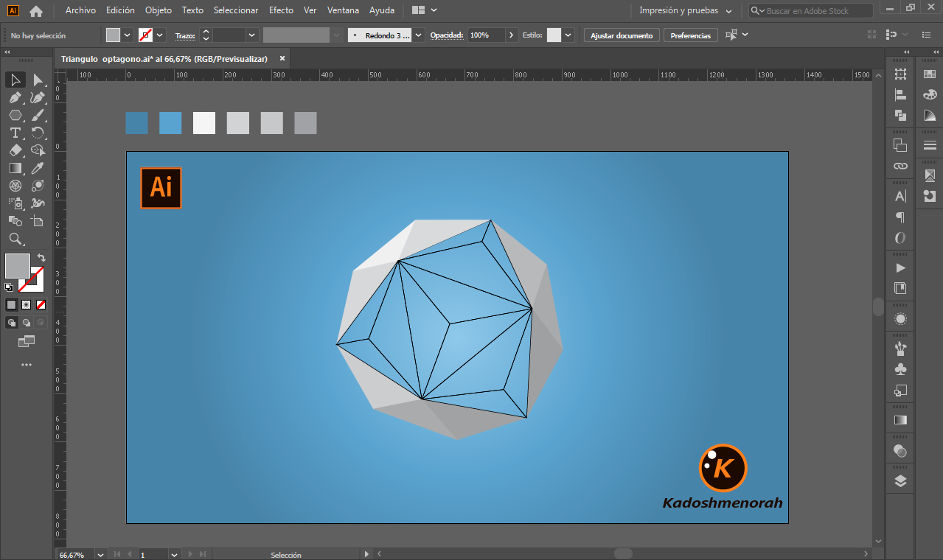Image resolution: width=943 pixels, height=560 pixels.
Task: Open the Pathfinder panel icon
Action: click(900, 115)
